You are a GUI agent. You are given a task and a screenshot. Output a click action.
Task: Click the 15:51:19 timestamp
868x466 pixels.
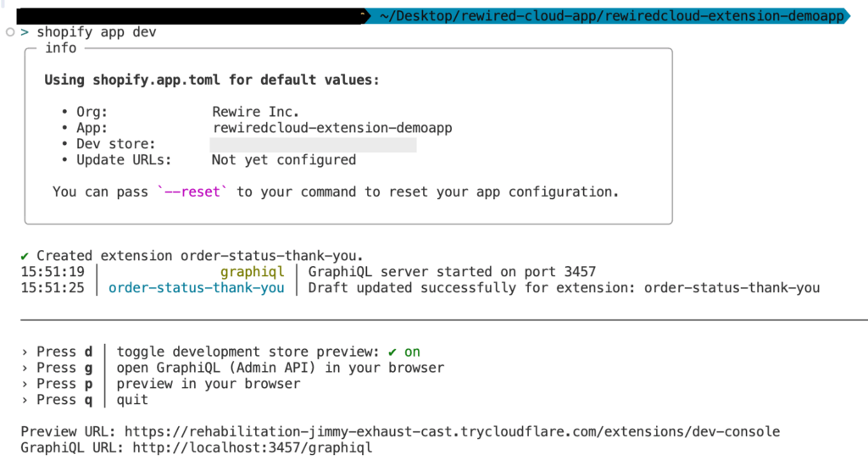click(x=53, y=272)
